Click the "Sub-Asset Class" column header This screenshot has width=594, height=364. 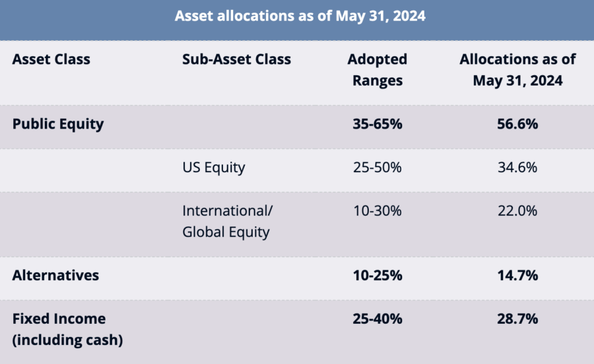click(236, 59)
